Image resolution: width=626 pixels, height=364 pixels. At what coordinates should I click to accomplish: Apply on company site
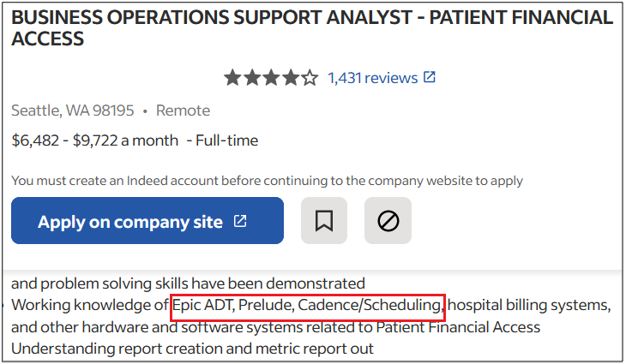(147, 220)
